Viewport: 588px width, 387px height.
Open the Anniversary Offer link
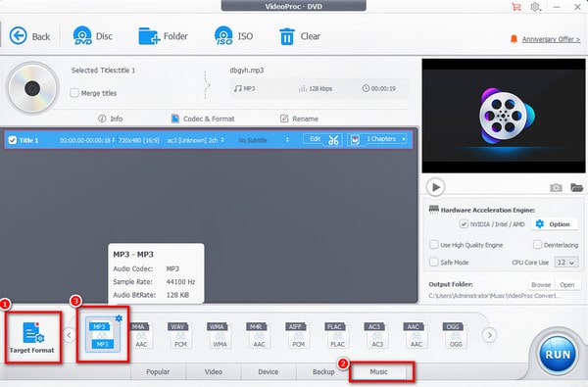[551, 39]
